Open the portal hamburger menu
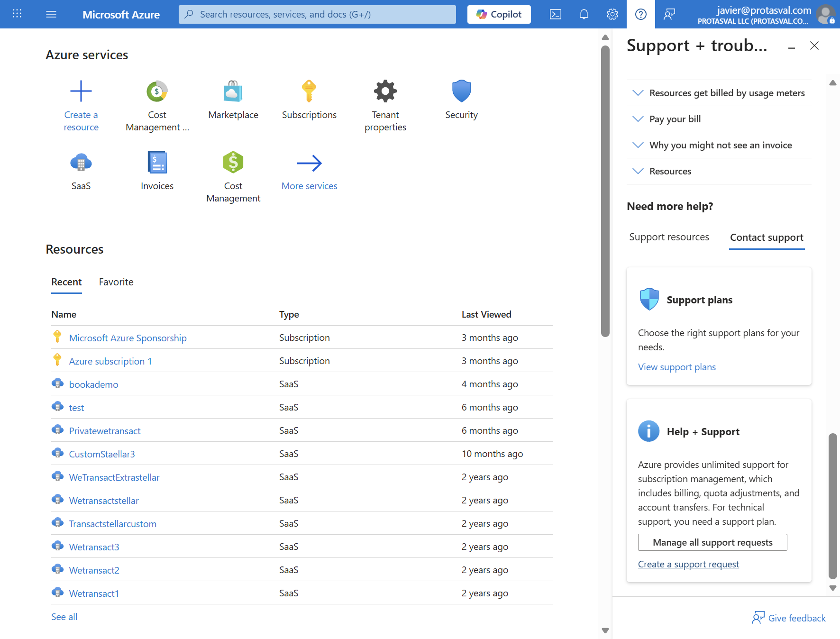Image resolution: width=840 pixels, height=639 pixels. click(51, 14)
